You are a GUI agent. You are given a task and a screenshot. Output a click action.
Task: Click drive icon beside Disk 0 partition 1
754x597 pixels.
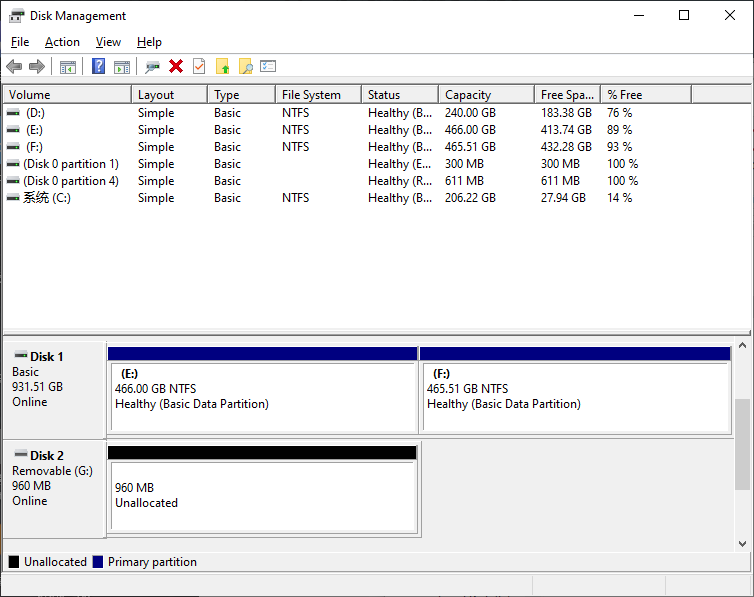(x=13, y=164)
